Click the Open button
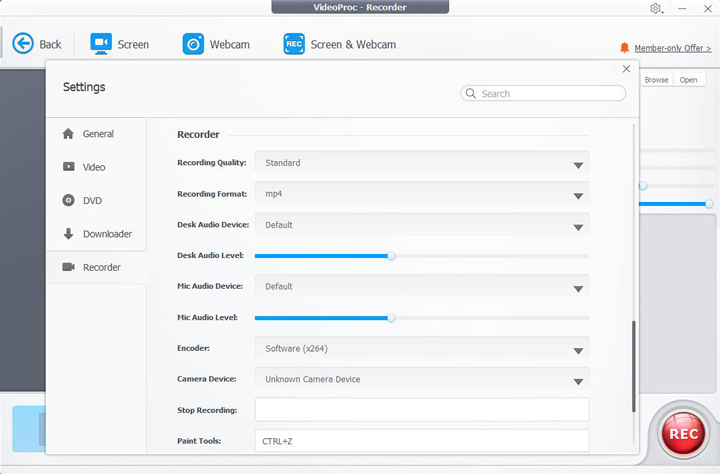This screenshot has width=720, height=474. coord(688,80)
